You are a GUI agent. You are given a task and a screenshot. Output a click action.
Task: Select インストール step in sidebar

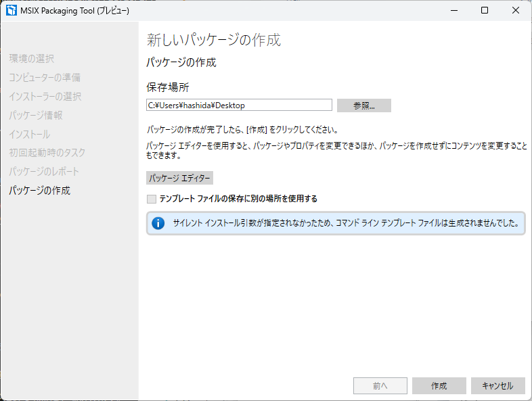point(29,135)
